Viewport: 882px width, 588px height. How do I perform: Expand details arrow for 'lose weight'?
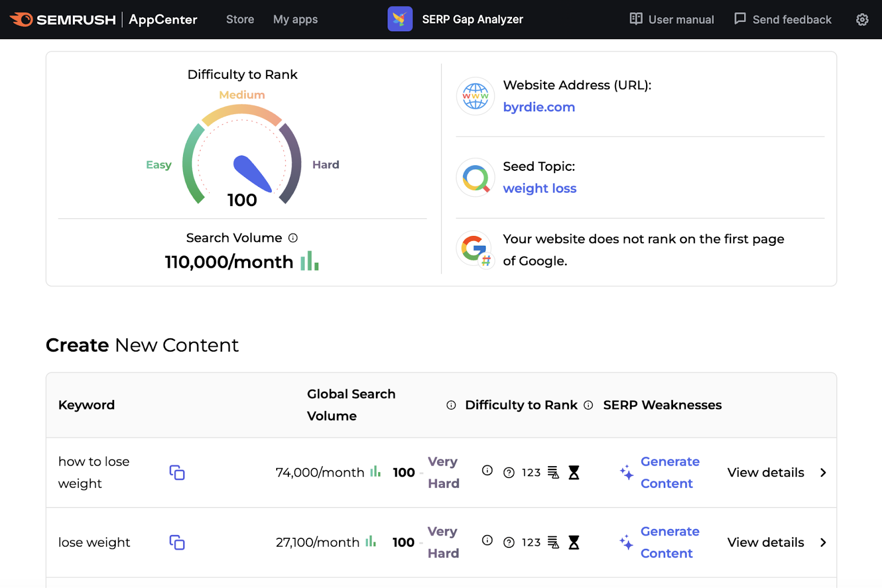[x=823, y=542]
